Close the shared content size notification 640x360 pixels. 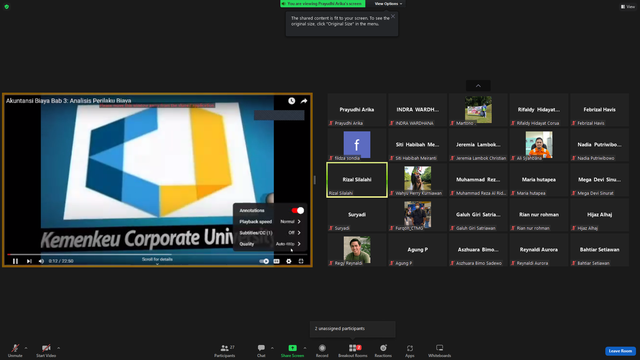pos(393,16)
